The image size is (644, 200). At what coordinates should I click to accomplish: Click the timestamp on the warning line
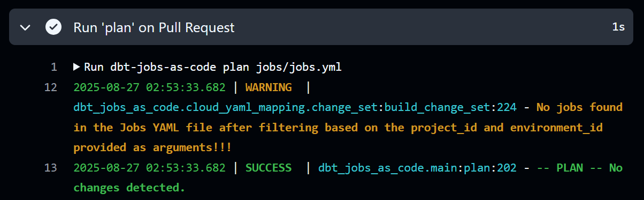pyautogui.click(x=149, y=87)
